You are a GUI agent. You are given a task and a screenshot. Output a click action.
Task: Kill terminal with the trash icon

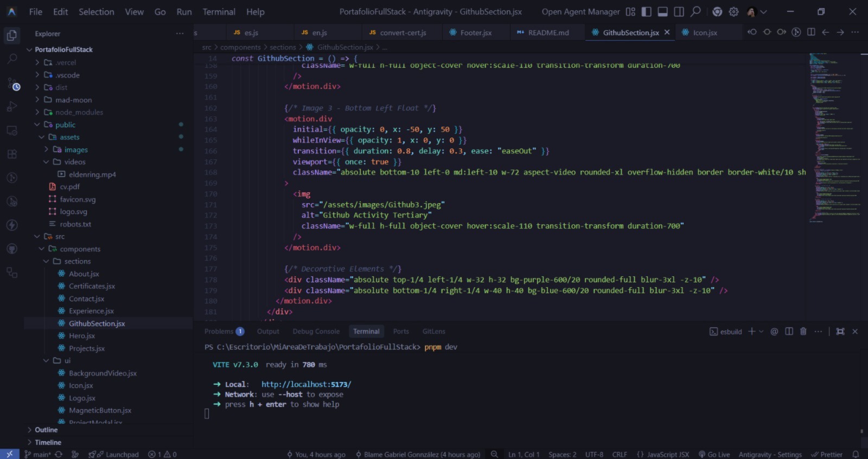point(803,332)
